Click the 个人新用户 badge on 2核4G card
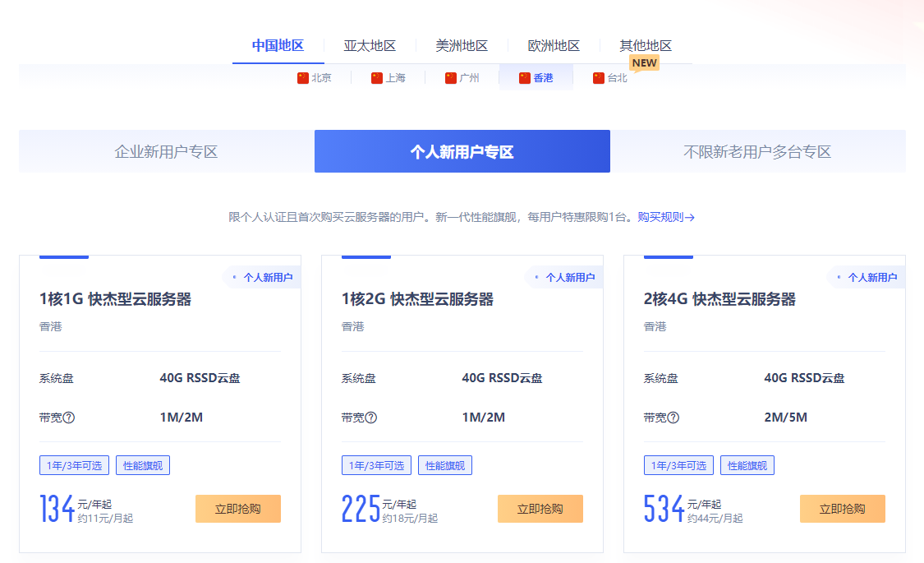924x563 pixels. pos(867,277)
